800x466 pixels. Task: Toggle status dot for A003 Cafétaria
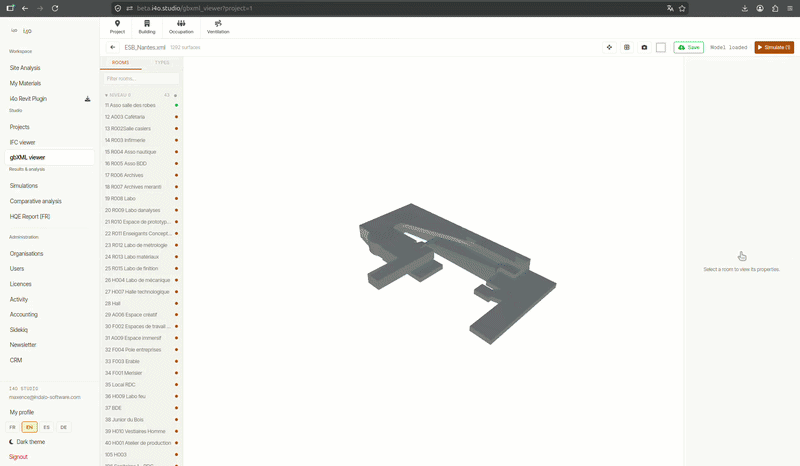click(x=177, y=117)
